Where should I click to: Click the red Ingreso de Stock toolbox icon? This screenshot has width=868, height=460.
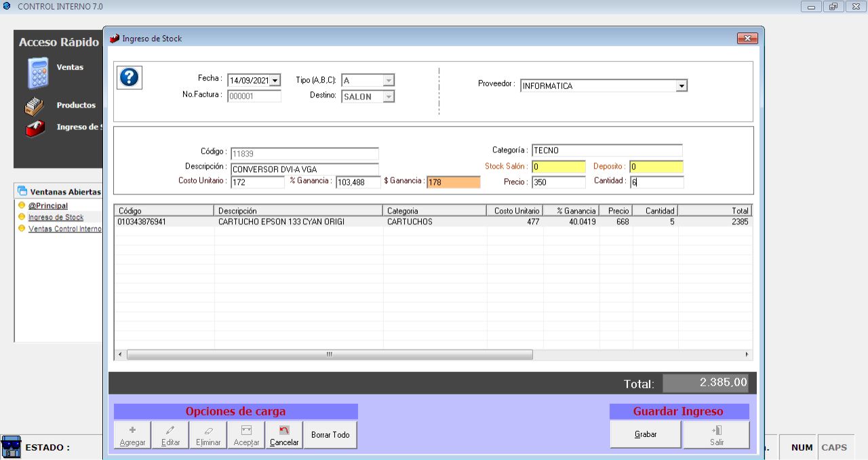tap(35, 127)
